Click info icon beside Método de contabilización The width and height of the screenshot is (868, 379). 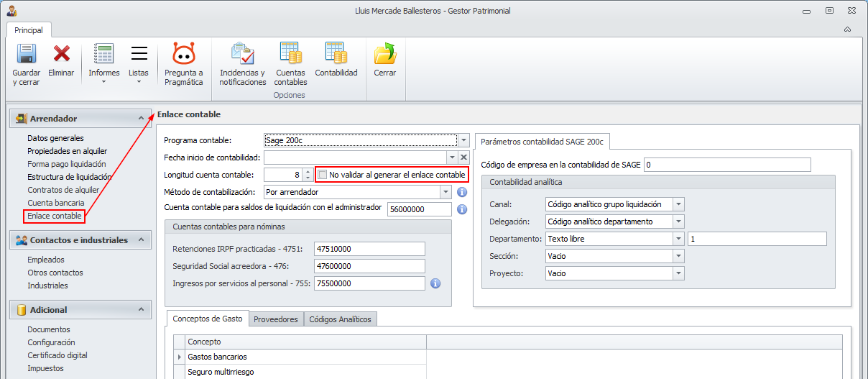tap(462, 192)
